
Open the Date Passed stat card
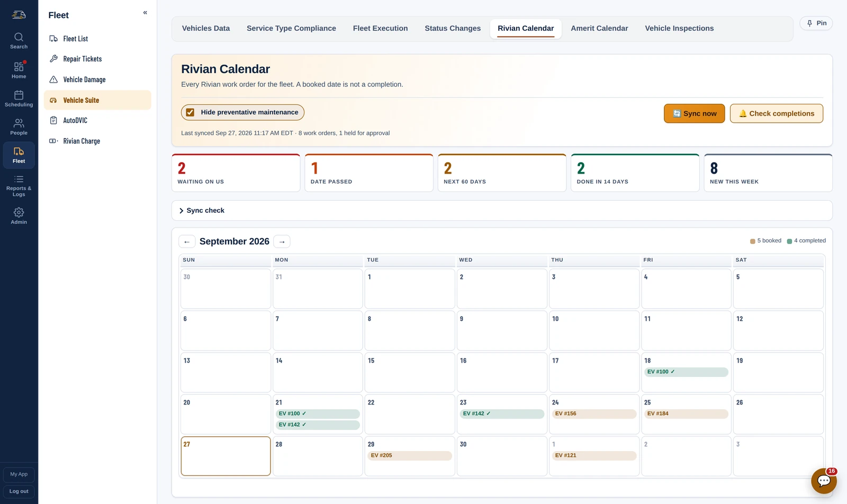(369, 173)
